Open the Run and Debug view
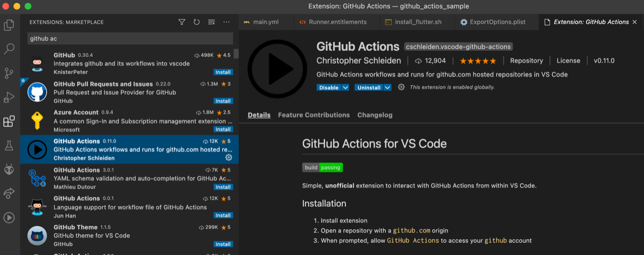This screenshot has height=255, width=644. pyautogui.click(x=9, y=97)
